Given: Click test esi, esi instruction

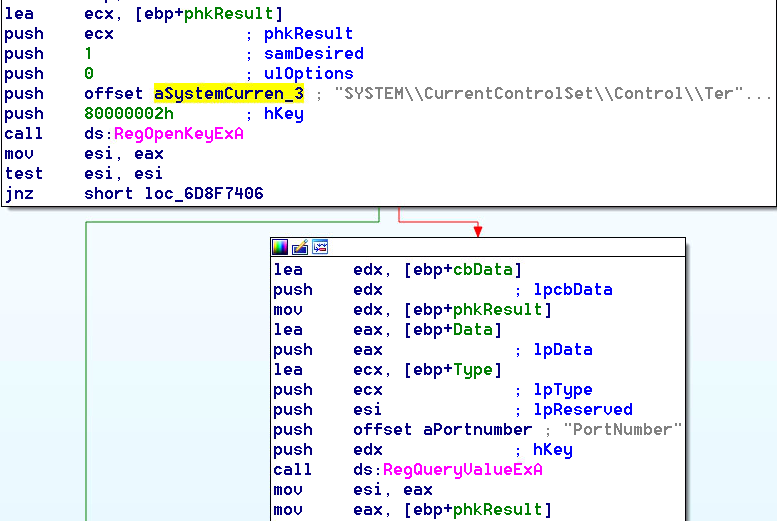Looking at the screenshot, I should point(84,174).
